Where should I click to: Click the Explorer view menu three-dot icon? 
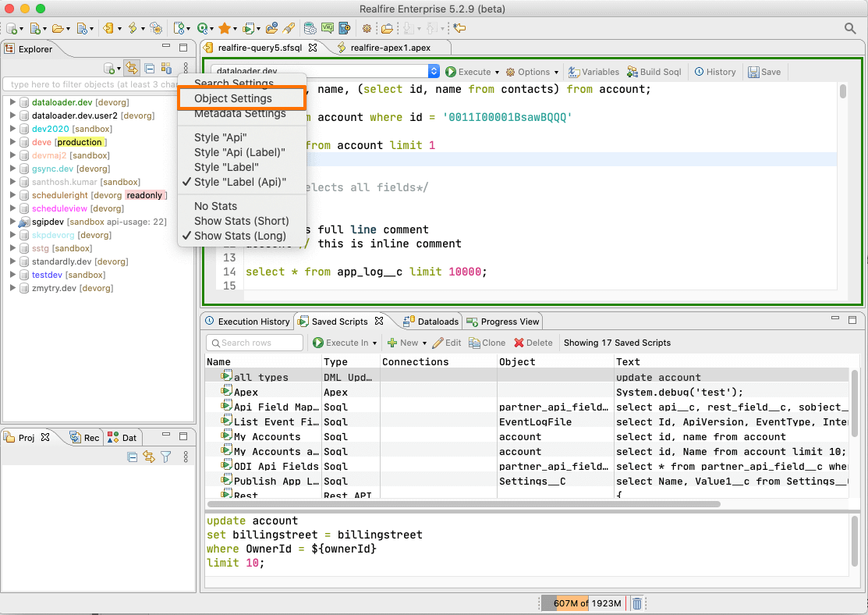pyautogui.click(x=186, y=68)
